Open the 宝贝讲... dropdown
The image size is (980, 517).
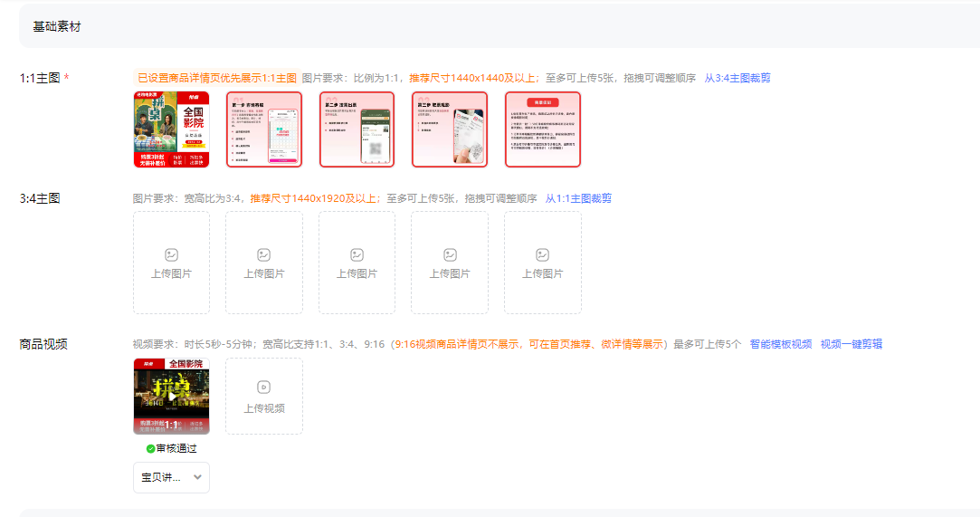[171, 477]
